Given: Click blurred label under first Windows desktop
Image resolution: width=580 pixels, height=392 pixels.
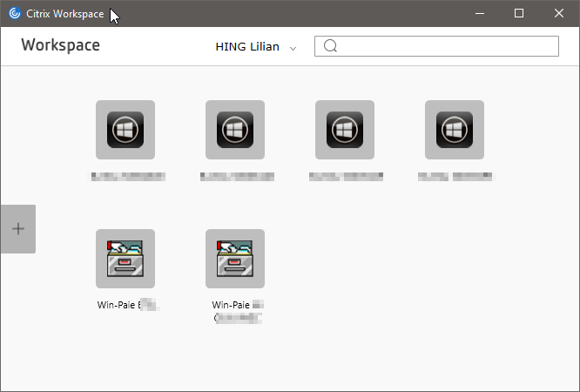Looking at the screenshot, I should 127,176.
